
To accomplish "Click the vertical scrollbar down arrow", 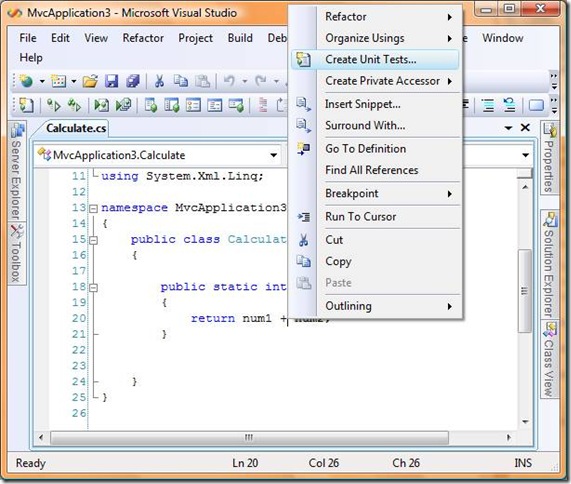I will [x=525, y=422].
